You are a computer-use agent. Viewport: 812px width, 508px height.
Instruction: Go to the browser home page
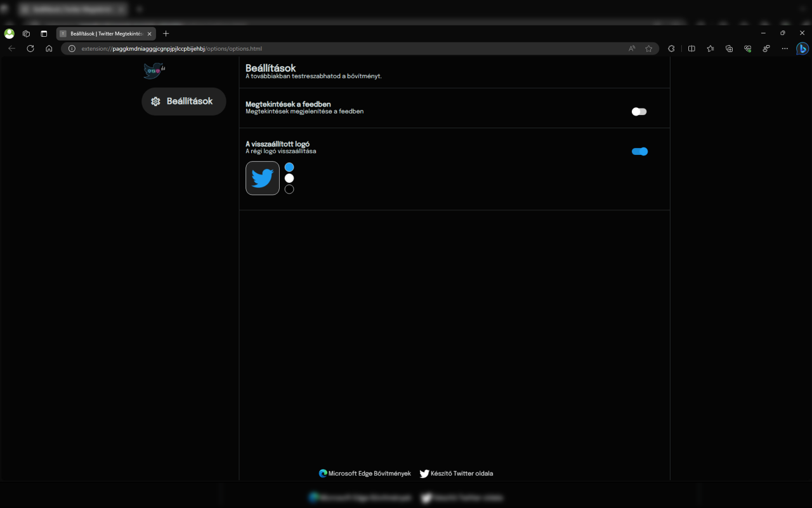49,48
